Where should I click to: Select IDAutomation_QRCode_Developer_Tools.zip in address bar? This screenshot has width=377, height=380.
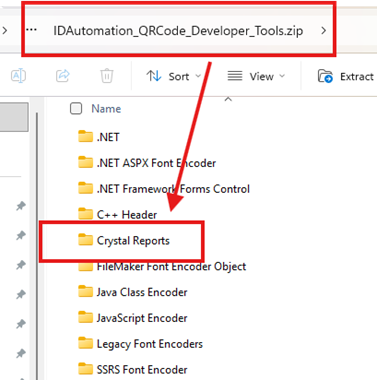coord(178,31)
